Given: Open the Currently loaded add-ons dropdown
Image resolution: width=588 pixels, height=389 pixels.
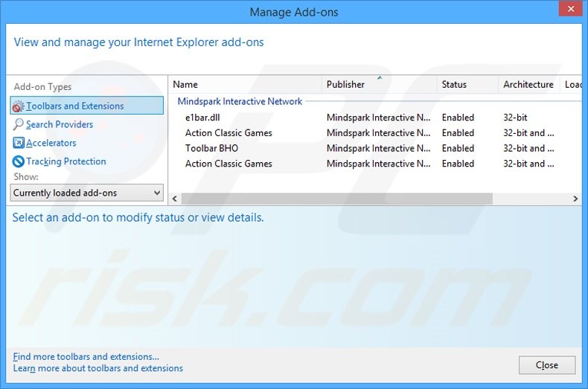Looking at the screenshot, I should click(x=86, y=193).
